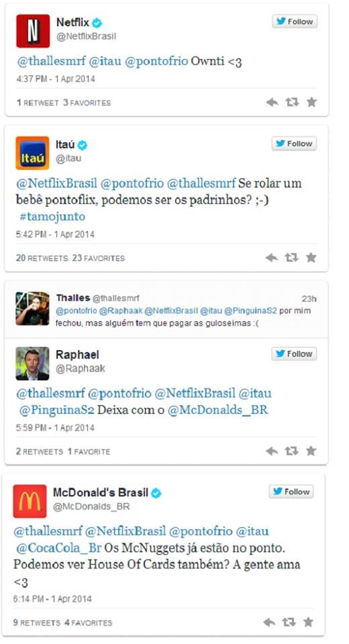Screen dimensions: 349x644
Task: Reply to the Itaú tweet
Action: coord(272,258)
